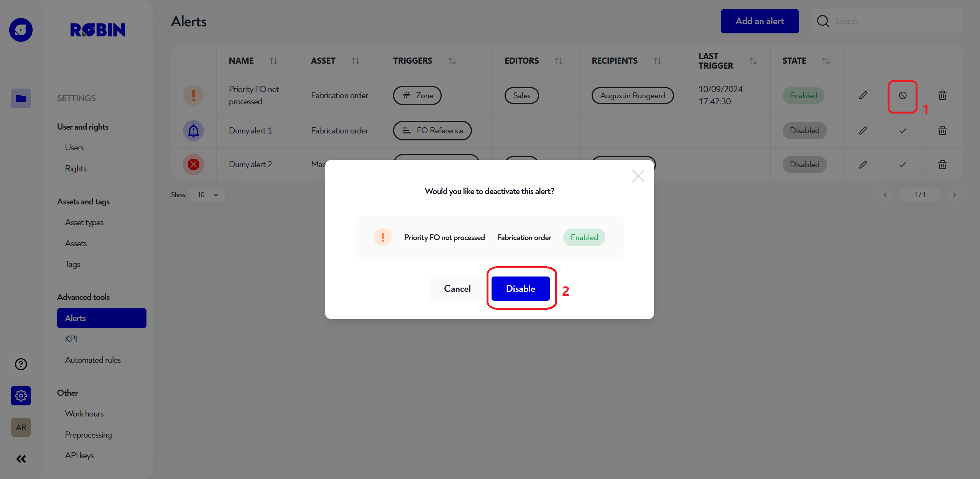Click the Robin logo icon in the top left
This screenshot has height=479, width=980.
coord(21,30)
